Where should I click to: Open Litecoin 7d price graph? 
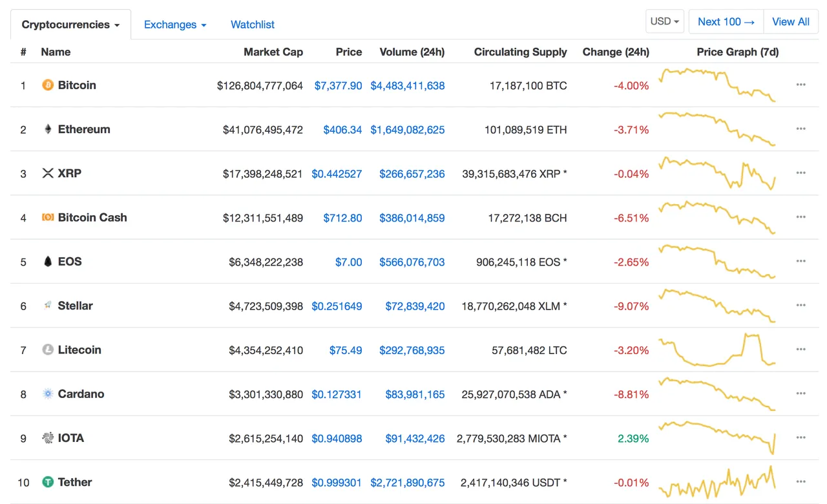tap(717, 350)
